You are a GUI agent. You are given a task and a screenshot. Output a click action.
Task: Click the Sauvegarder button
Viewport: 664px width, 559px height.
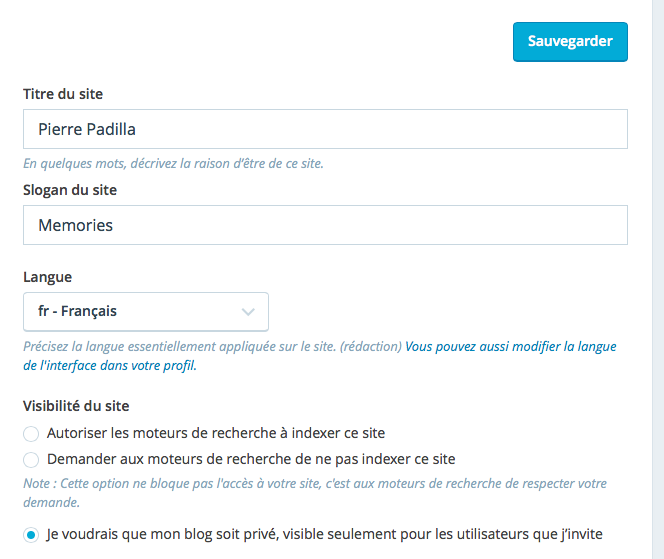pos(570,42)
